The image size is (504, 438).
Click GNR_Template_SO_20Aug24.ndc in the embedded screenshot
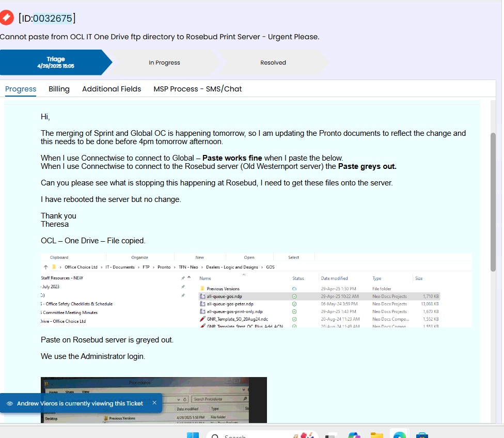click(237, 319)
